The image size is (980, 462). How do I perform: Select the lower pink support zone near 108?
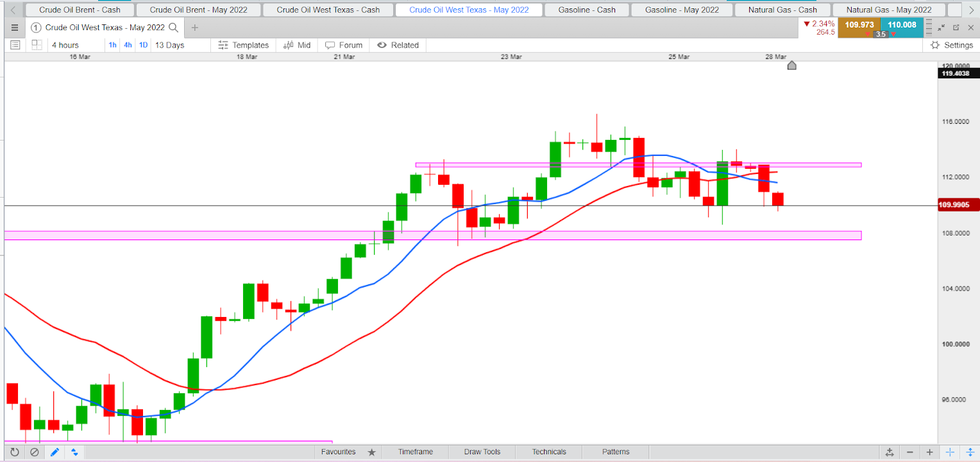coord(432,235)
